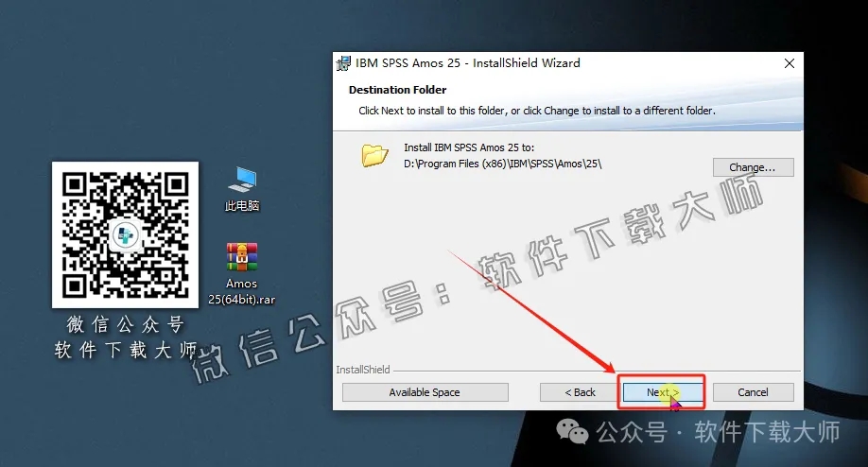Click the Next button in the wizard
The width and height of the screenshot is (868, 467).
tap(662, 392)
